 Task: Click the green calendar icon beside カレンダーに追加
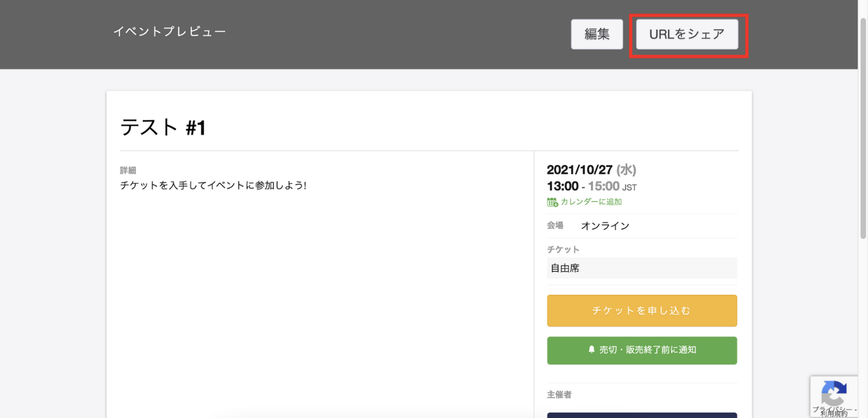(553, 201)
